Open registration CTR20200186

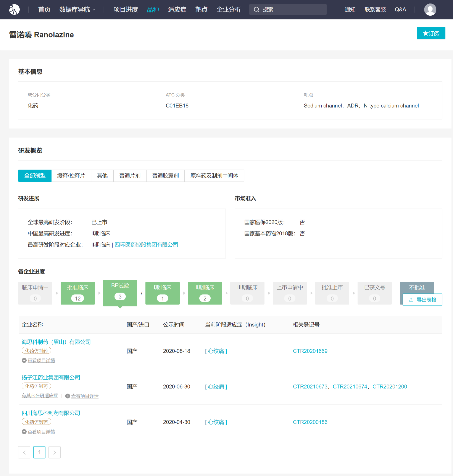[x=310, y=422]
